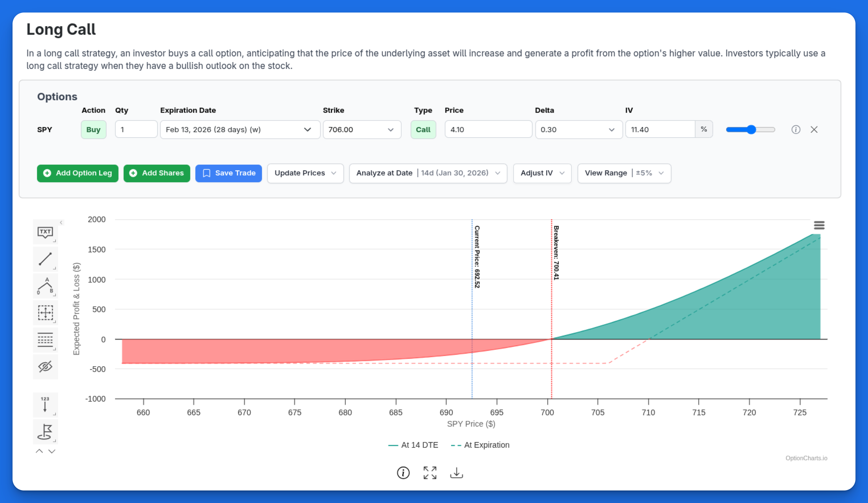The image size is (868, 503).
Task: Open the Strike price dropdown
Action: [x=362, y=130]
